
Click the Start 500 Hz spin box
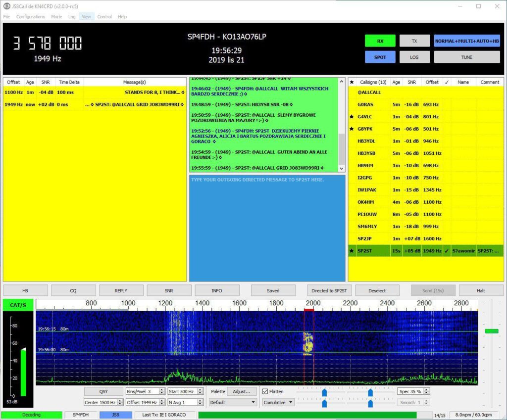pyautogui.click(x=186, y=392)
